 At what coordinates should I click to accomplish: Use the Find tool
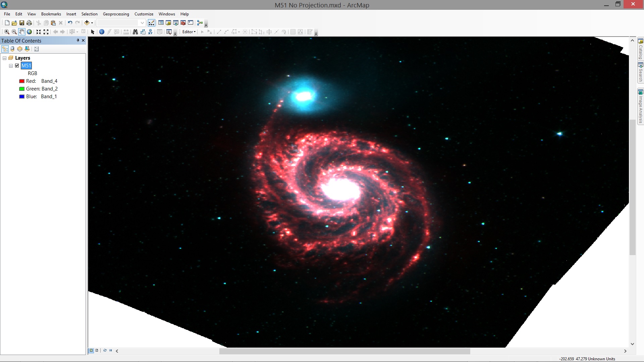(135, 32)
